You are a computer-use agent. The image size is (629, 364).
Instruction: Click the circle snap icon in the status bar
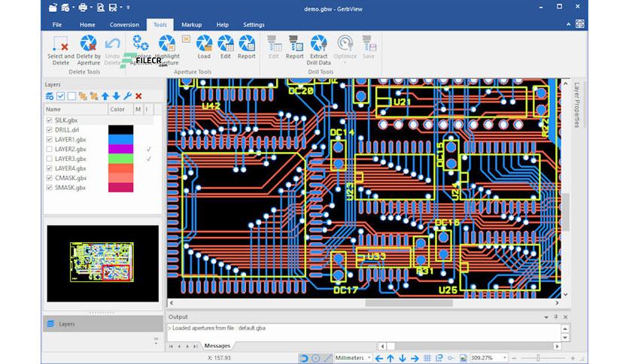tap(316, 358)
